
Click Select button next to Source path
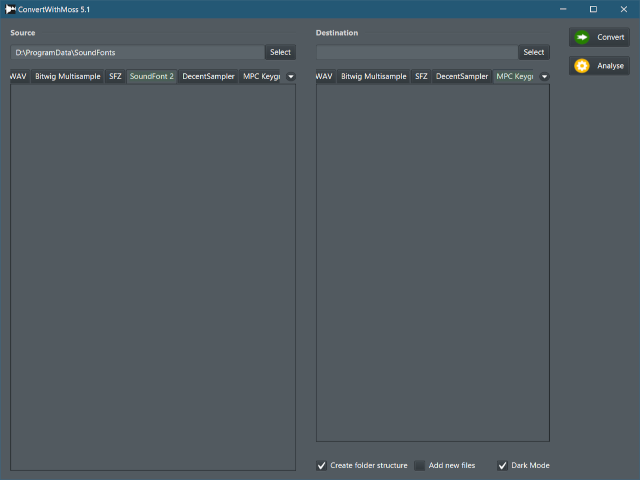click(280, 52)
